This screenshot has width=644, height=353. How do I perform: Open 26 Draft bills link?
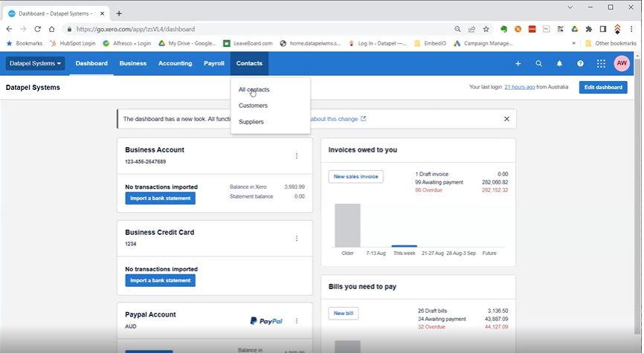433,311
